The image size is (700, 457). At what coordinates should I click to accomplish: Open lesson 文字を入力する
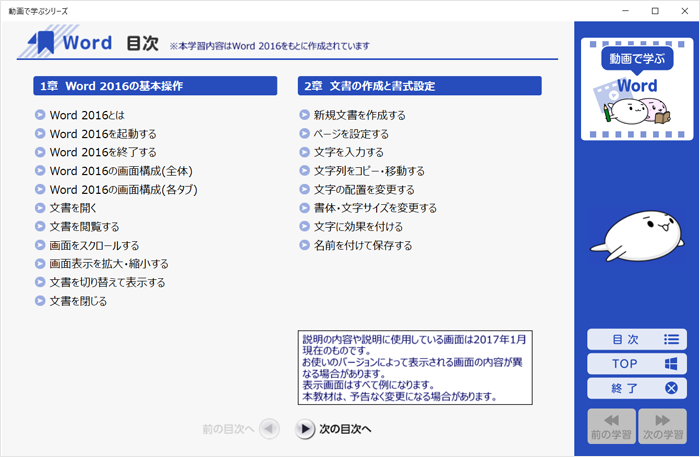(x=349, y=152)
